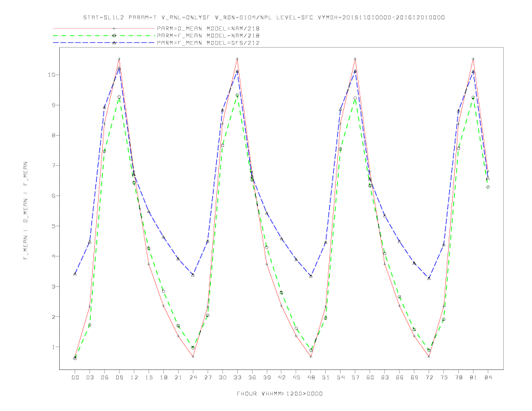Screen dimensions: 532x411
Task: Click the chart title starting STAT=SL1L2 PARAM=T
Action: (x=264, y=17)
